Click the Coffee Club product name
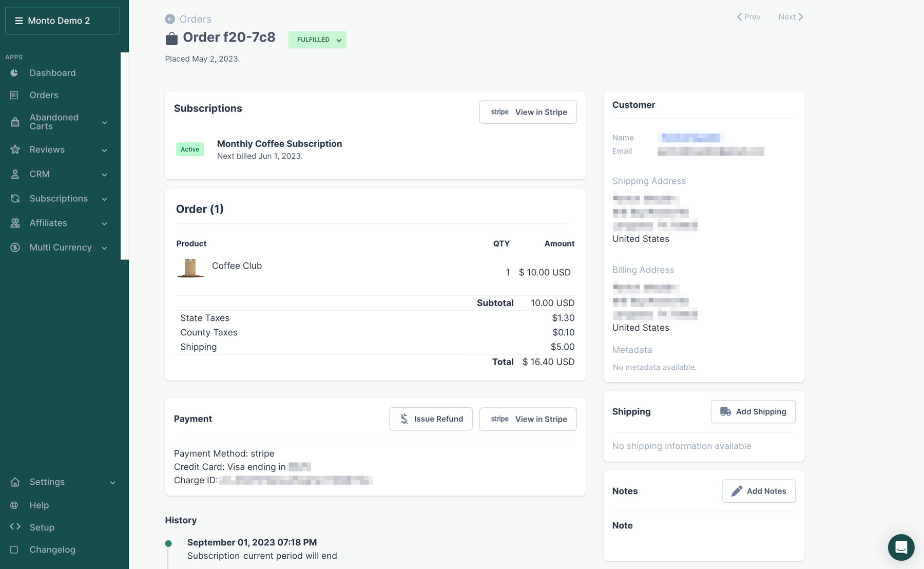The height and width of the screenshot is (569, 924). pos(237,265)
